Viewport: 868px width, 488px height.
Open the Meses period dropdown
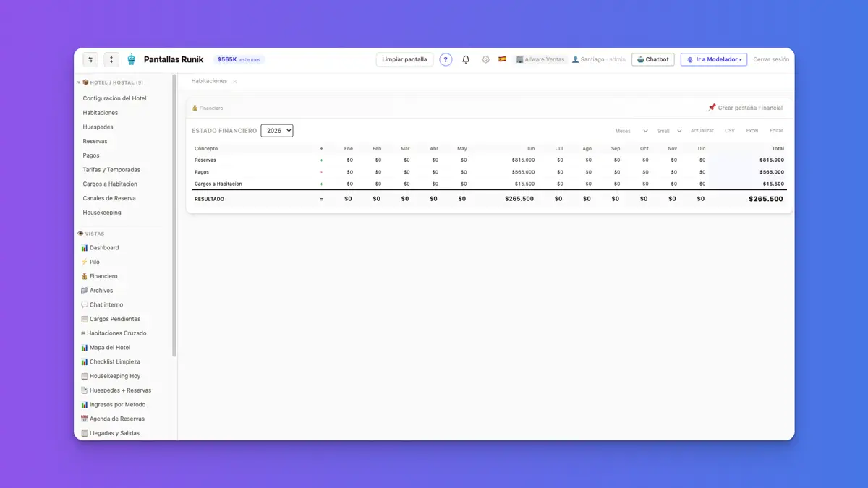click(631, 131)
